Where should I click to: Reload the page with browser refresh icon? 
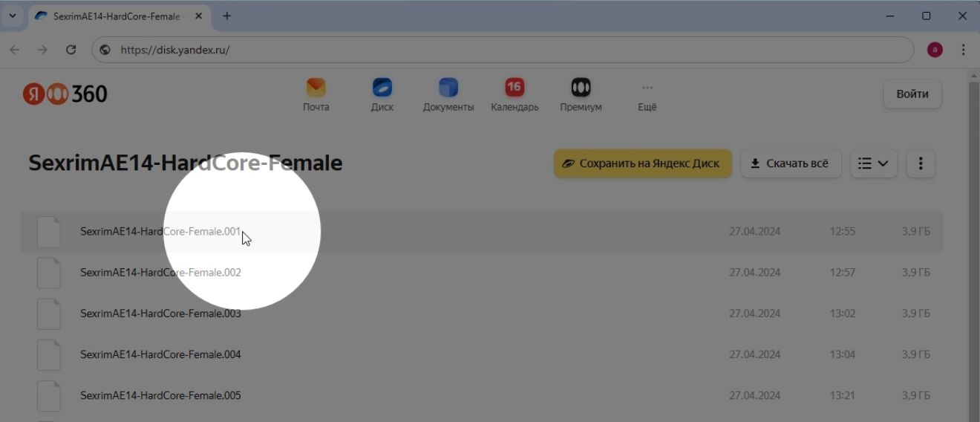coord(71,50)
